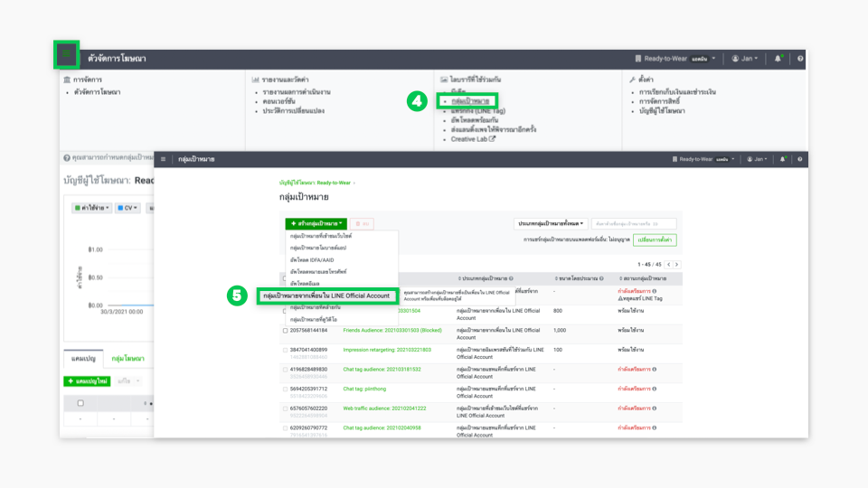Go to next page of audience list
Viewport: 868px width, 488px height.
(677, 265)
